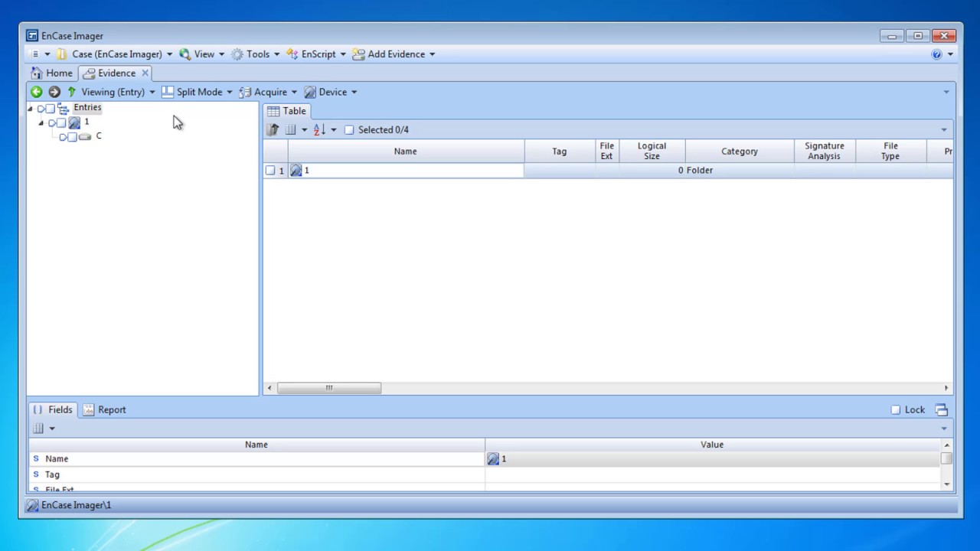This screenshot has height=551, width=980.
Task: Open the Fields pane columns dropdown arrow
Action: [x=52, y=429]
